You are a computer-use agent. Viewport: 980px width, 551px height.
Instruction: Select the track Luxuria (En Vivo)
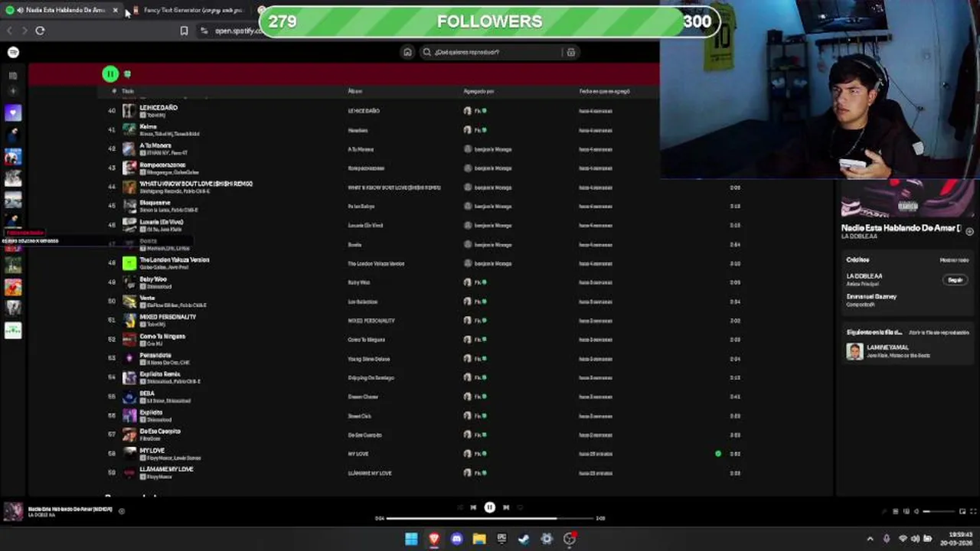tap(162, 222)
